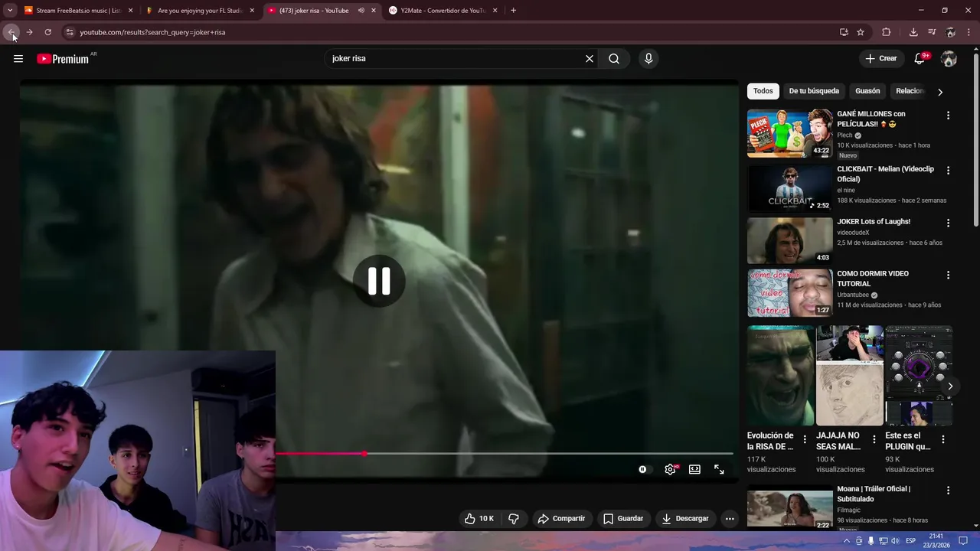The width and height of the screenshot is (980, 551).
Task: Open browser downloads icon
Action: coord(913,32)
